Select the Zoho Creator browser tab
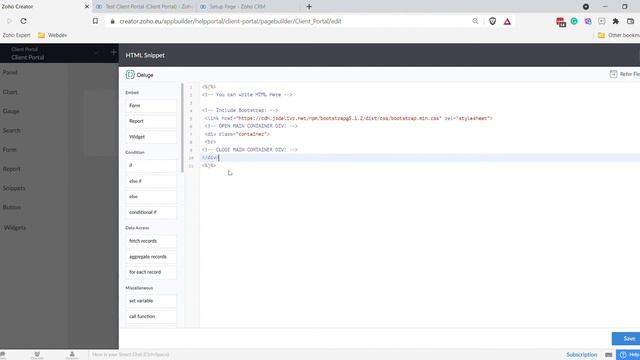Viewport: 640px width, 360px height. [x=43, y=7]
